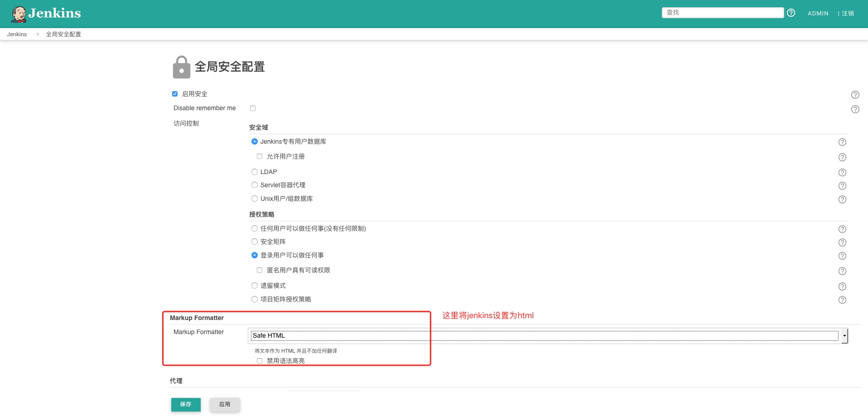Open help for Disable remember me
The image size is (868, 417).
855,109
